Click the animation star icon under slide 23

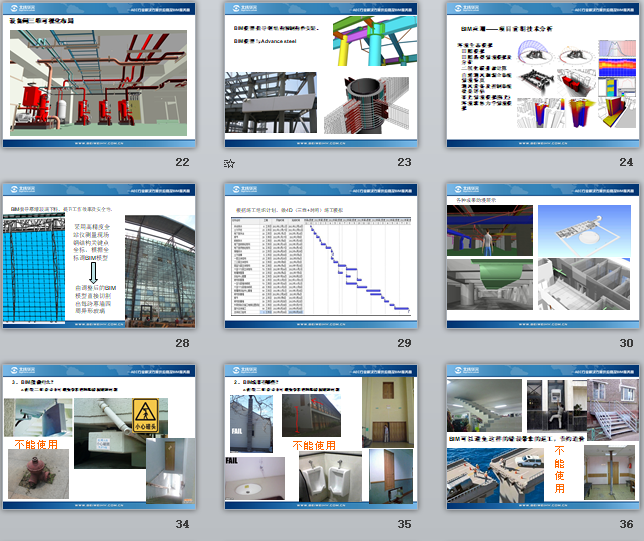(x=229, y=163)
